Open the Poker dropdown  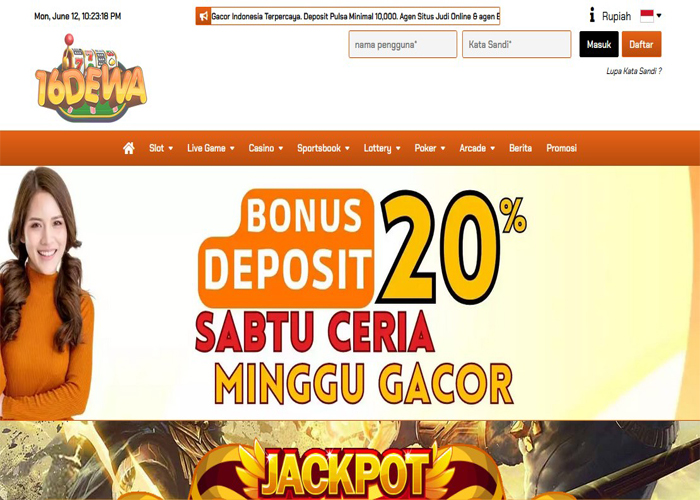pyautogui.click(x=429, y=148)
